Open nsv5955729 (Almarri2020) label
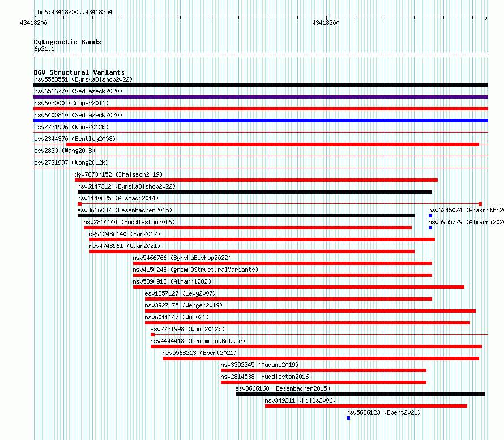The width and height of the screenshot is (504, 440). [x=466, y=222]
